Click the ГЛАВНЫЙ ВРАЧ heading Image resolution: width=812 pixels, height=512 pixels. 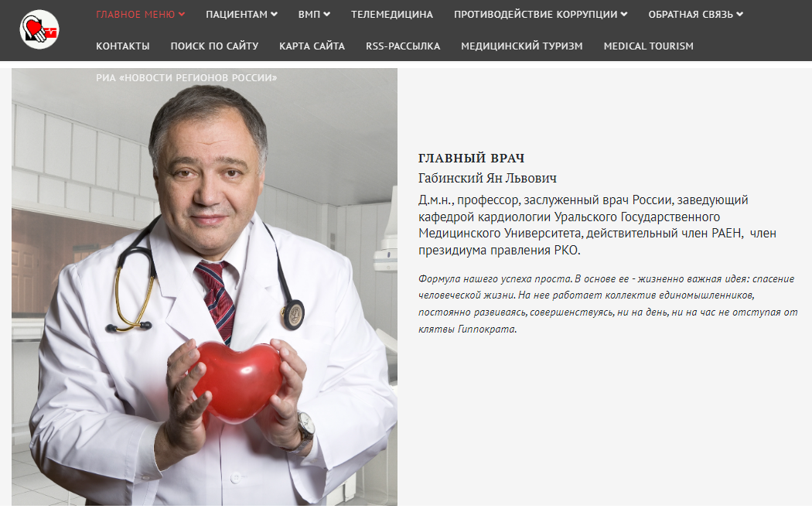point(471,158)
